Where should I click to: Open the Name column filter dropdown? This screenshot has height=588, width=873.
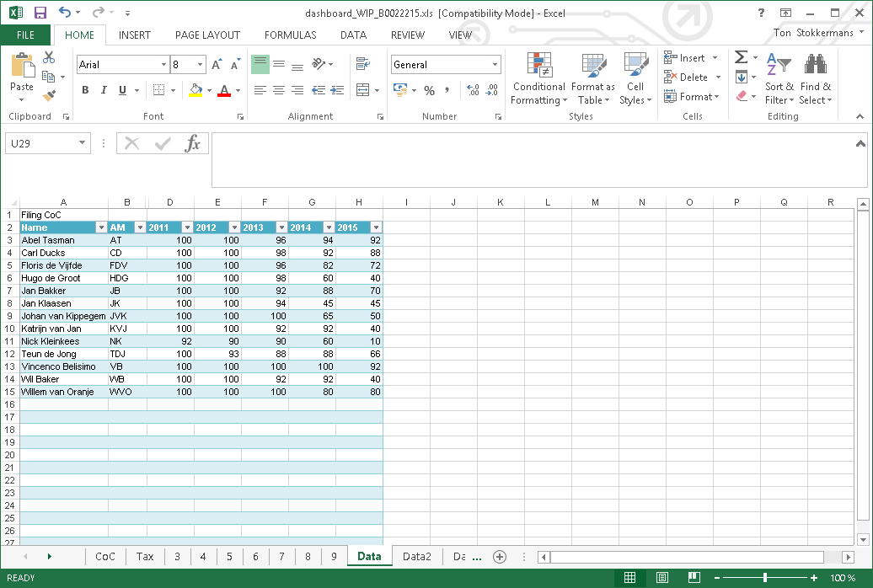tap(101, 227)
